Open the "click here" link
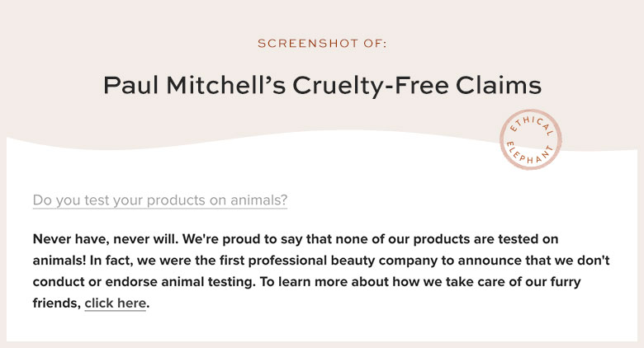 click(115, 303)
